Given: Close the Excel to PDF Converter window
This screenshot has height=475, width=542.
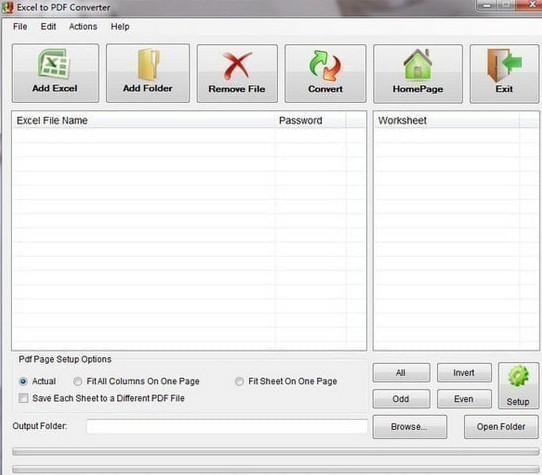Looking at the screenshot, I should click(x=531, y=5).
